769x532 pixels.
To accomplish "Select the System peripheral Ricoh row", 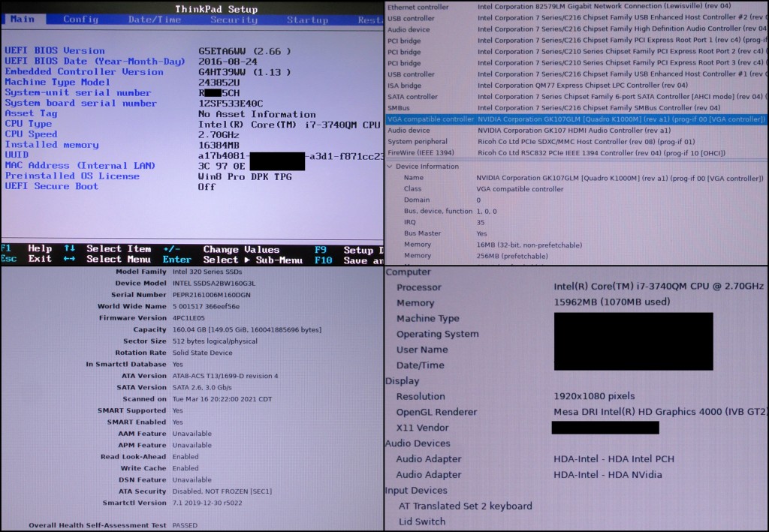I will (576, 142).
